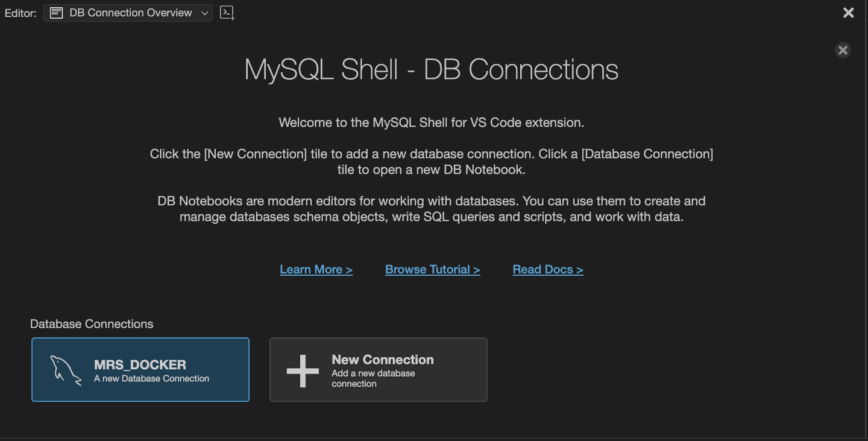The width and height of the screenshot is (868, 441).
Task: Click the MySQL Shell - DB Connections title
Action: point(431,69)
